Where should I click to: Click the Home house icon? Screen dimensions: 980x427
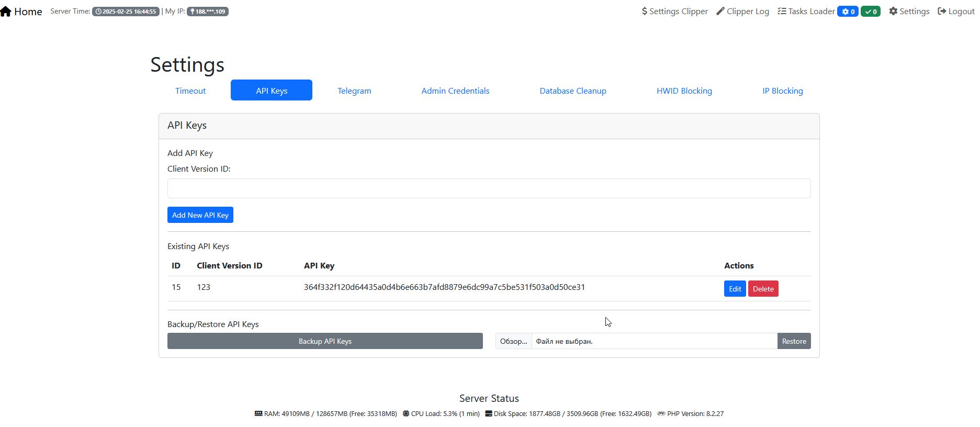[6, 12]
